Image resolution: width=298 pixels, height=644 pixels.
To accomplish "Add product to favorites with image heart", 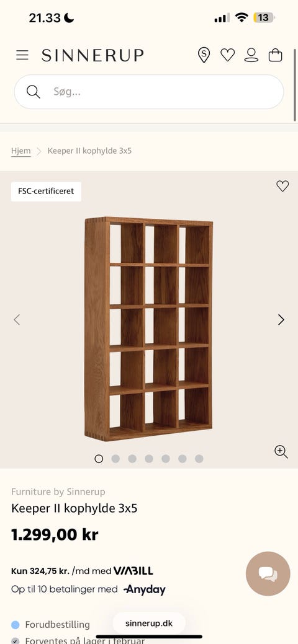I will click(282, 186).
